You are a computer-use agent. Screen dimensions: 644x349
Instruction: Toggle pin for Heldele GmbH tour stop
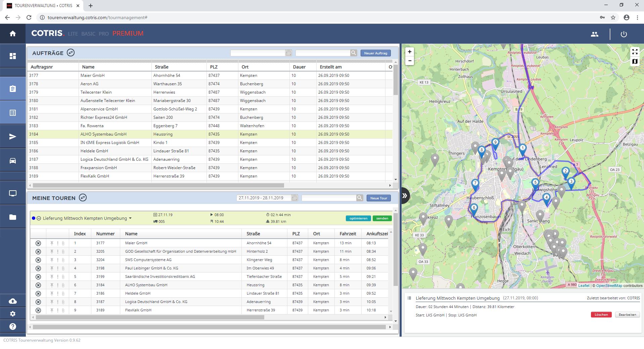point(52,293)
